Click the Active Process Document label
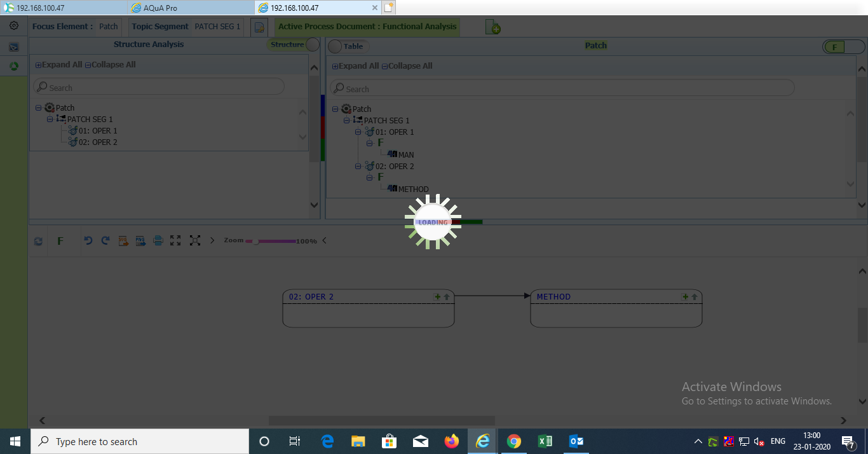This screenshot has width=868, height=454. click(367, 27)
